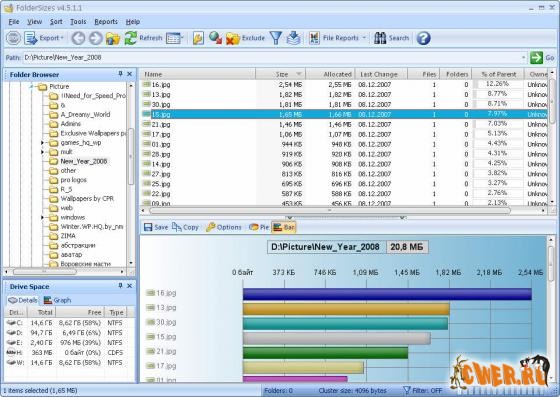Expand the mult folder
This screenshot has height=397, width=560.
point(42,152)
